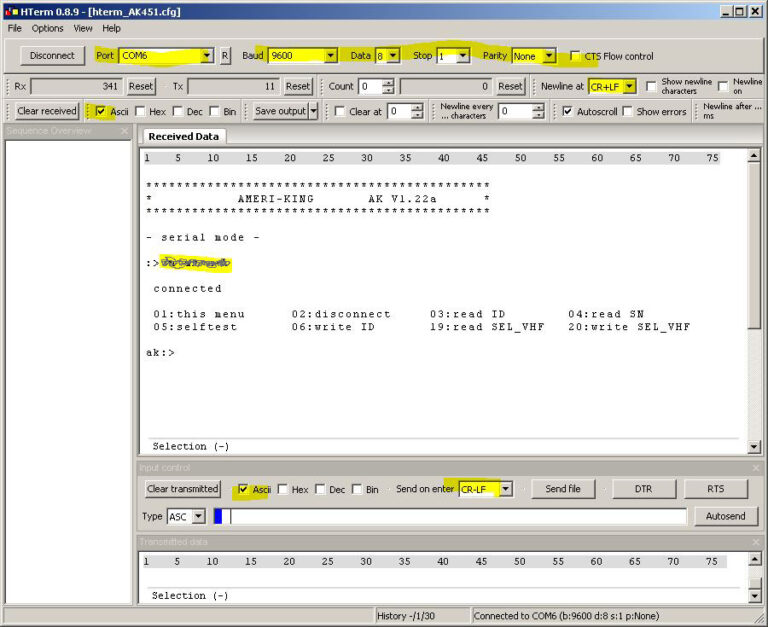
Task: Open the Parity None dropdown
Action: [x=550, y=56]
